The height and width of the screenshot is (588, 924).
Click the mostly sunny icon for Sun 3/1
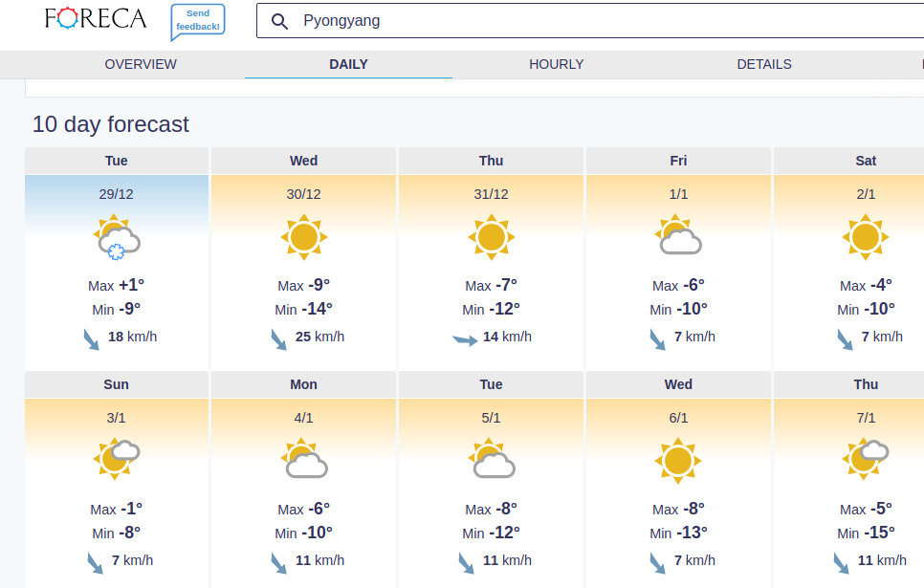(x=117, y=459)
